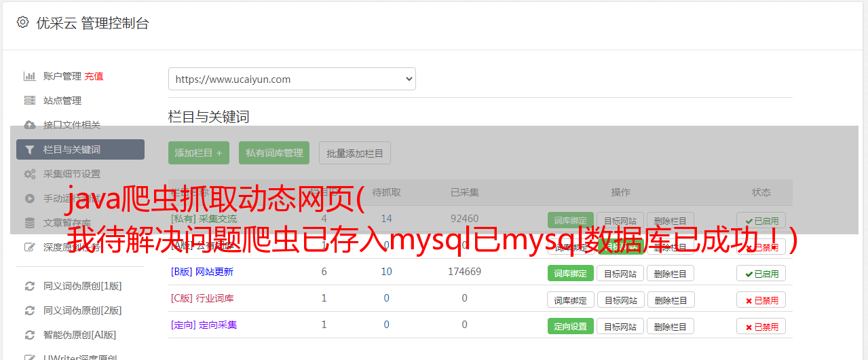Image resolution: width=868 pixels, height=360 pixels.
Task: Click 词库绑定 for the 网站更新 row
Action: coord(571,273)
